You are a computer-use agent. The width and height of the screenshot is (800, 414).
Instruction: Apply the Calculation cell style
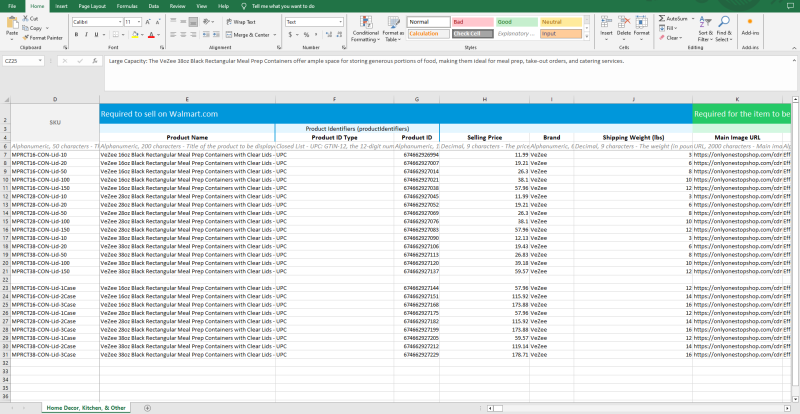(429, 34)
